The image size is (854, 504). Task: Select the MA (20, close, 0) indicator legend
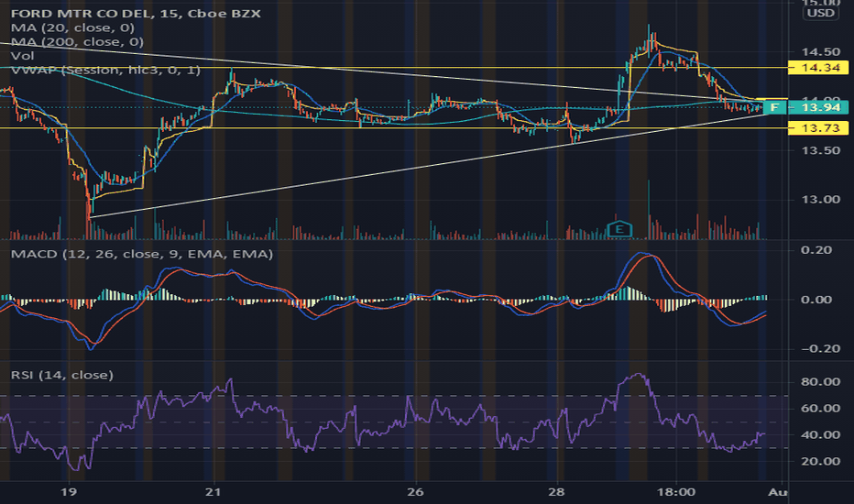click(x=72, y=27)
